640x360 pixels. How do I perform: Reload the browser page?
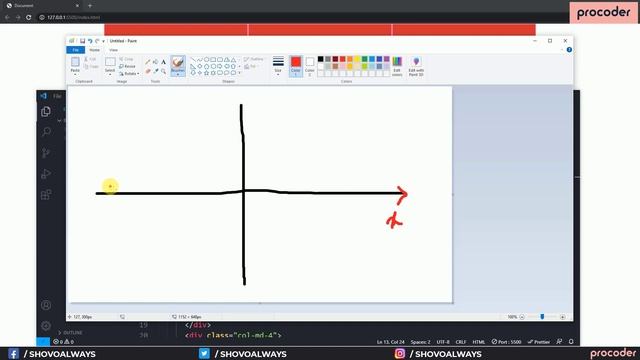(x=29, y=18)
